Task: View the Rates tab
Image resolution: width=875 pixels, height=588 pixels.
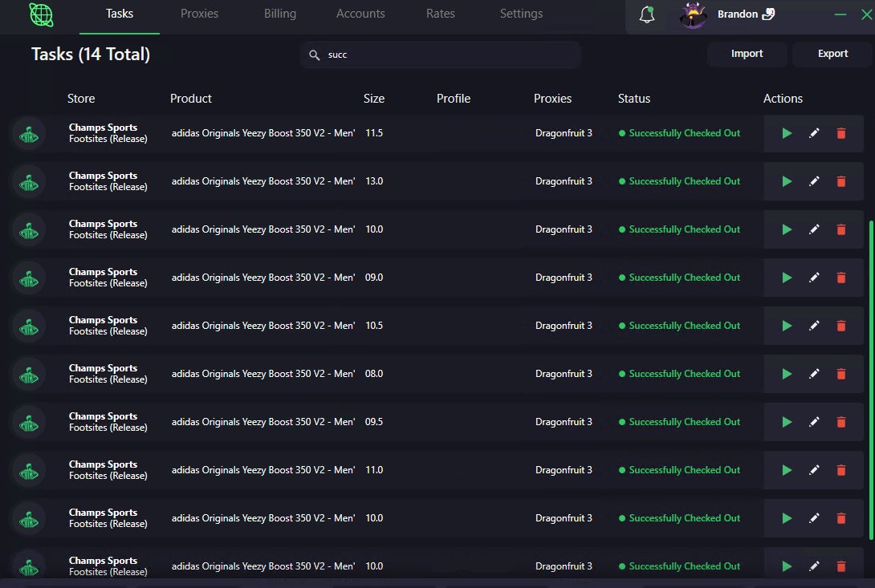Action: (440, 14)
